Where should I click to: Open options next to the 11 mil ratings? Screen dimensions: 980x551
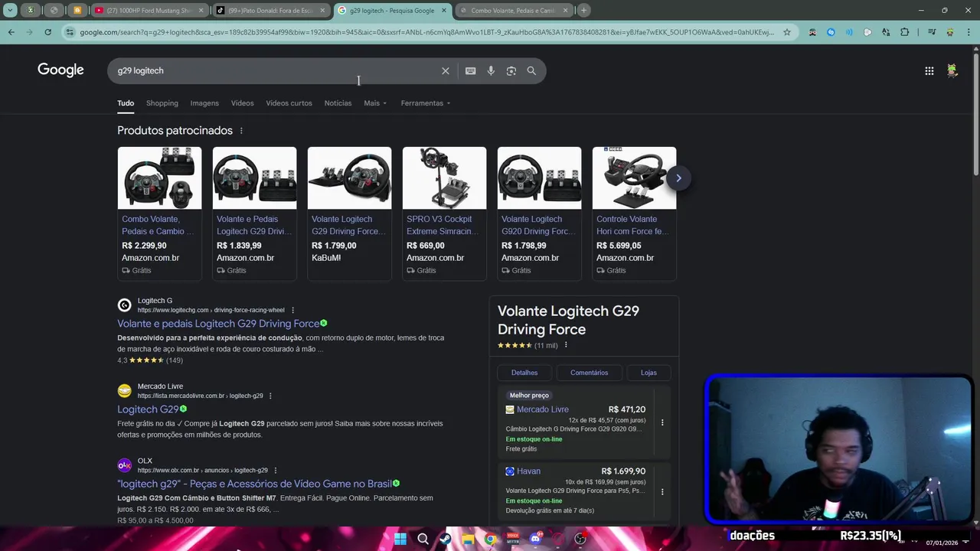tap(566, 345)
